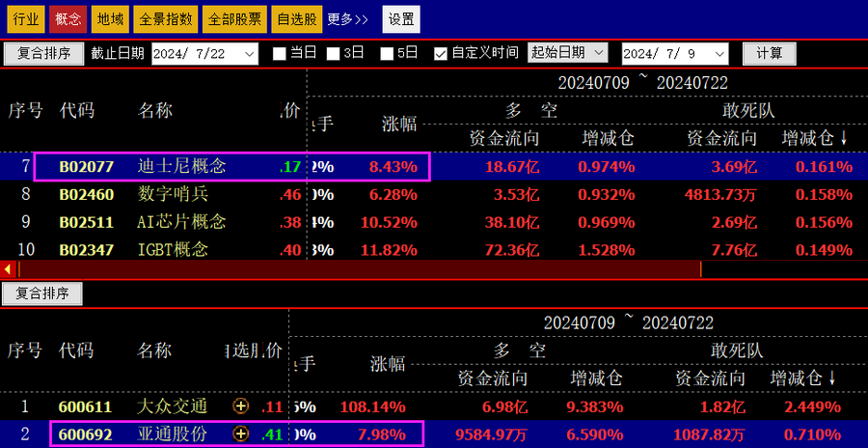Open the 设置 button
The height and width of the screenshot is (448, 868).
(x=401, y=19)
